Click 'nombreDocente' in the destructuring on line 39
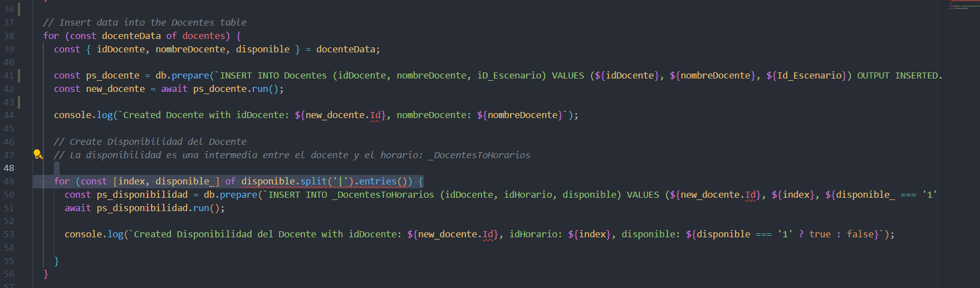The width and height of the screenshot is (980, 288). (190, 49)
